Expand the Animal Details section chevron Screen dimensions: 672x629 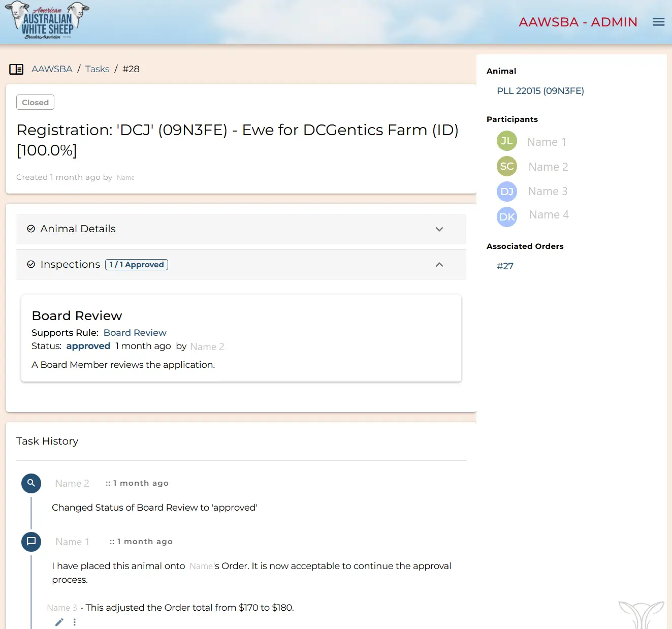pos(439,229)
